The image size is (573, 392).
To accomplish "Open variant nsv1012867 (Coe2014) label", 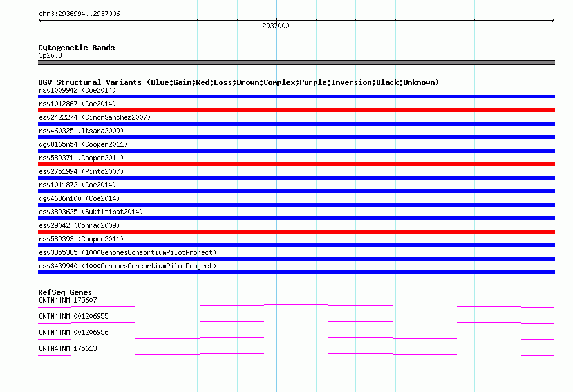I will tap(77, 104).
